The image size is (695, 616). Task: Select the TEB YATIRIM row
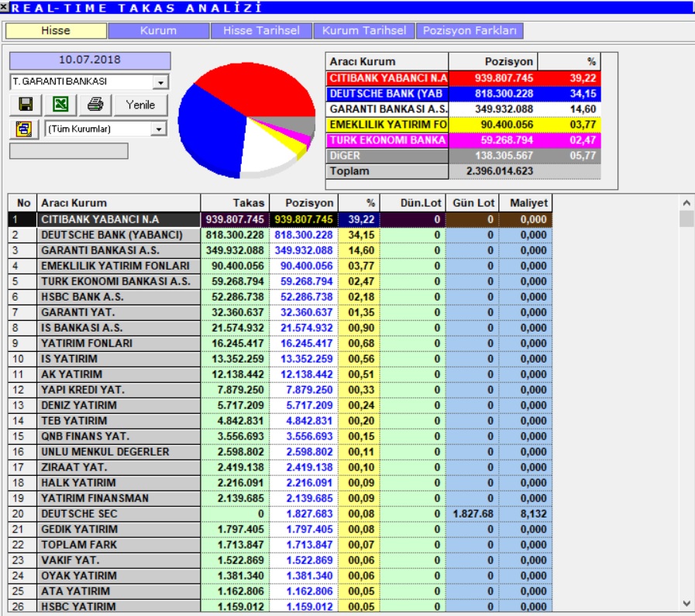click(280, 421)
